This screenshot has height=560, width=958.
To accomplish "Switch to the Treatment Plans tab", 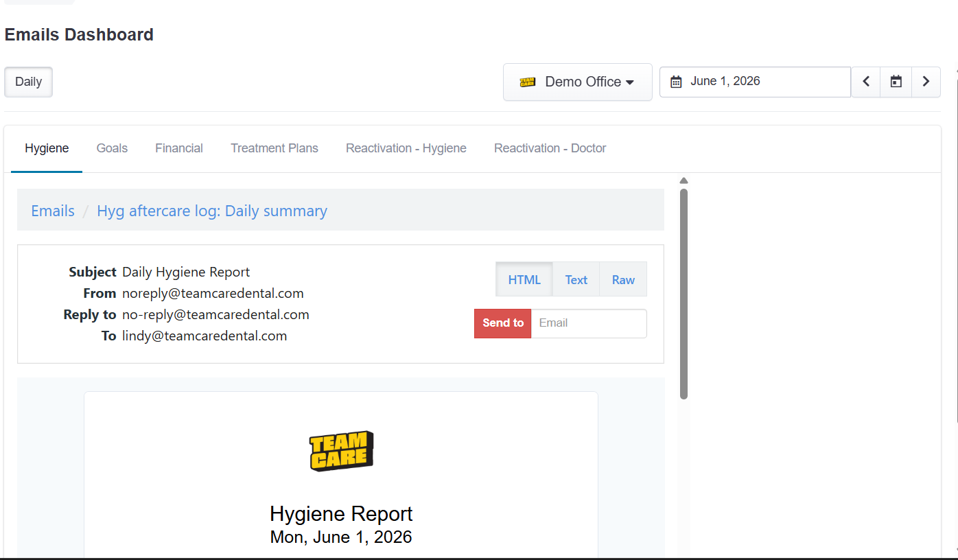I will point(274,148).
